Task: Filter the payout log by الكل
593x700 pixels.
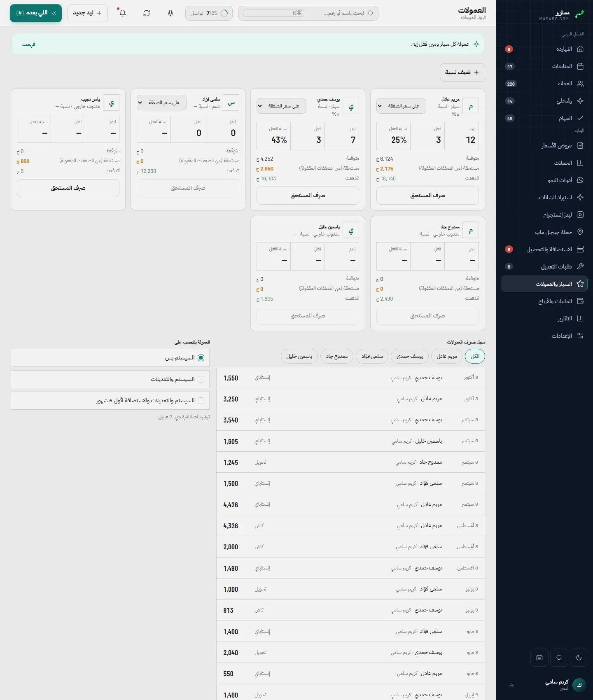Action: [475, 356]
